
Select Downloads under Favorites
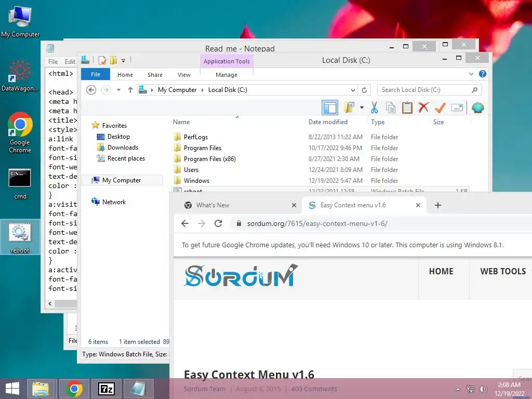tap(123, 147)
